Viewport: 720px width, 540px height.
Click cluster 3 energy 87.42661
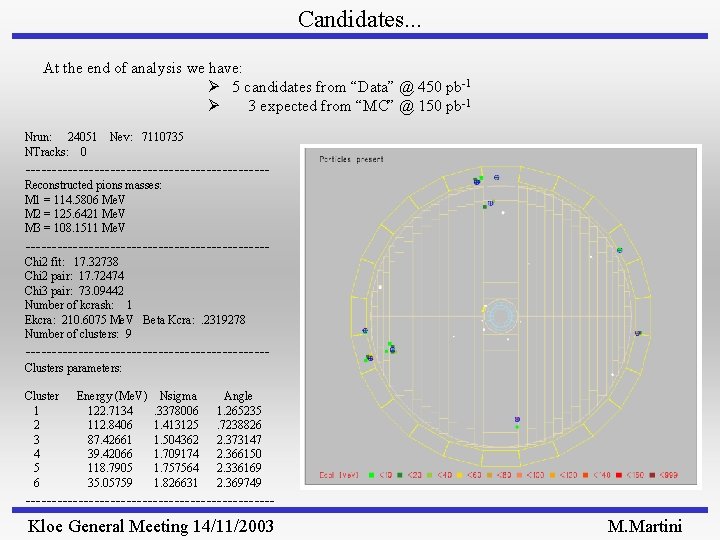point(110,439)
